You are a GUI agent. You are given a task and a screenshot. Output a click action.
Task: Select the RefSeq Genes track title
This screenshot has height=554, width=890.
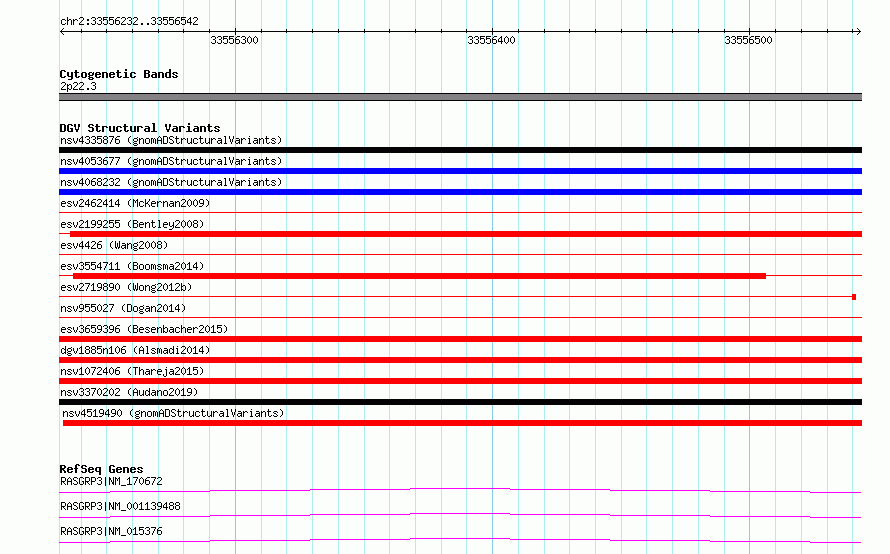[101, 469]
